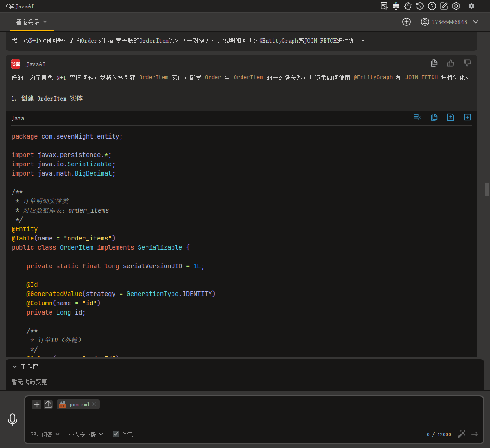Give thumbs up to JavaAI reply

tap(450, 63)
